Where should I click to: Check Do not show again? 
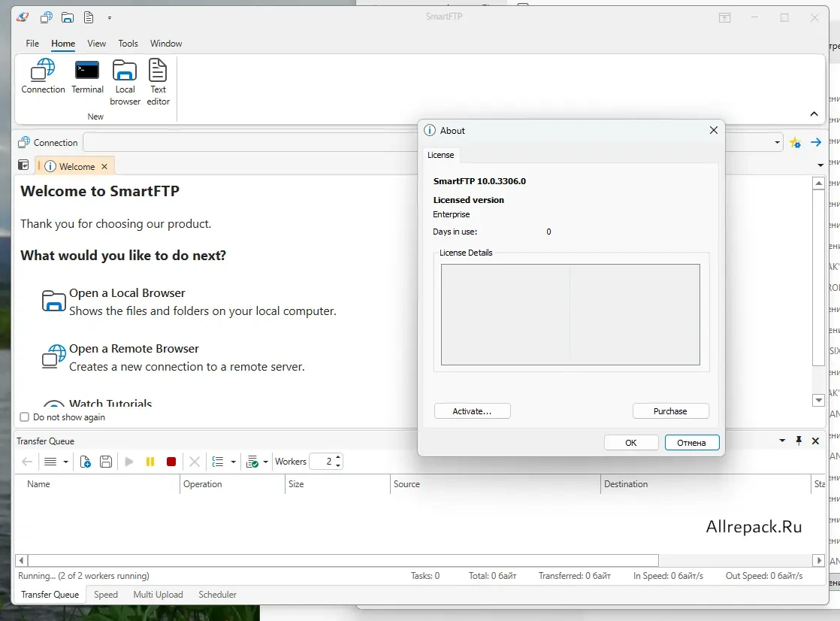25,417
